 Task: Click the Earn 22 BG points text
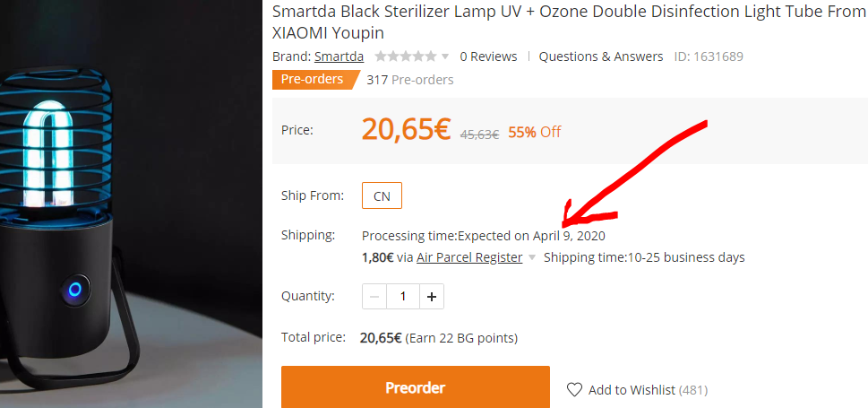(461, 338)
